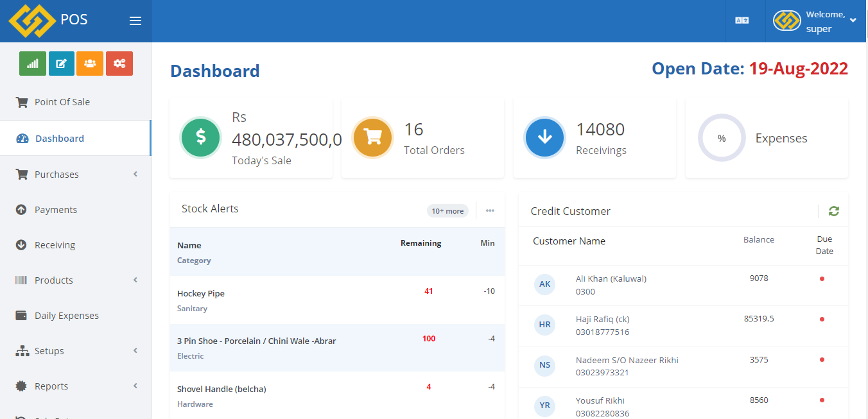This screenshot has width=868, height=419.
Task: Click the balance value 9078
Action: pyautogui.click(x=759, y=278)
